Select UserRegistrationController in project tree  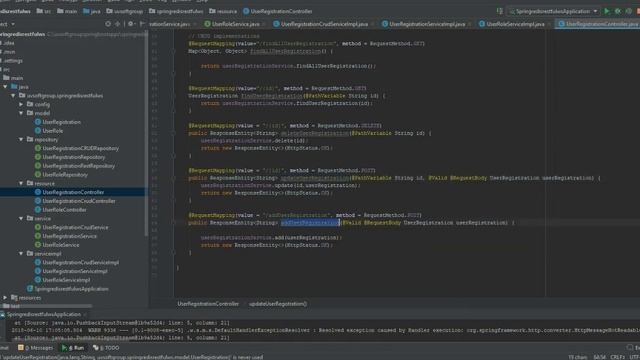click(x=73, y=192)
